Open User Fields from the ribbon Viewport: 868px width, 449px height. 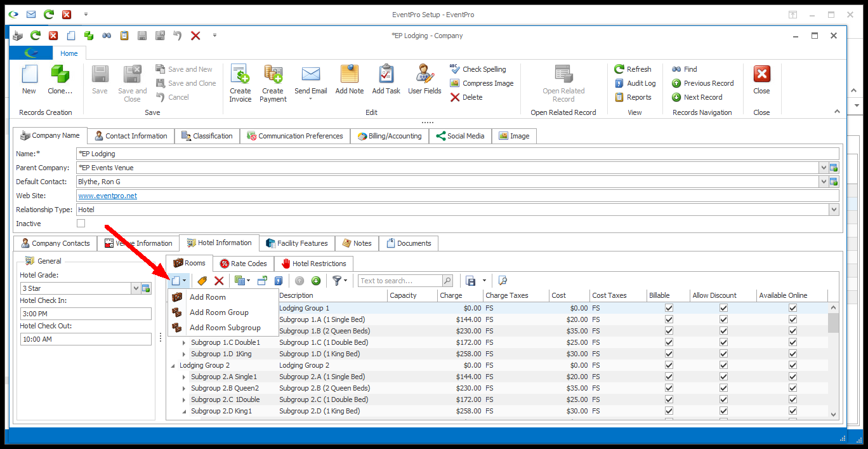[424, 81]
